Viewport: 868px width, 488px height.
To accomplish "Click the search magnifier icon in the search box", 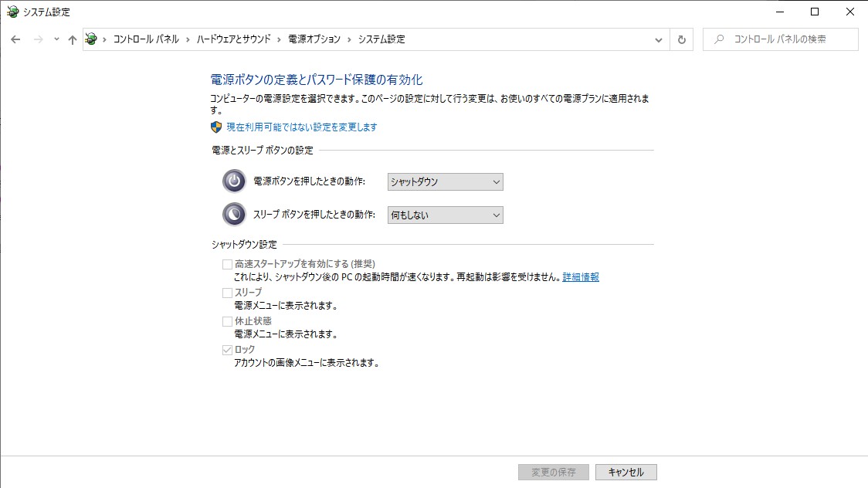I will tap(717, 39).
